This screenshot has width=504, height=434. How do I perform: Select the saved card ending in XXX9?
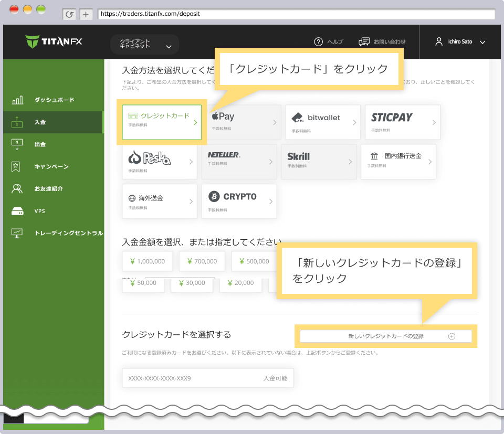[207, 378]
